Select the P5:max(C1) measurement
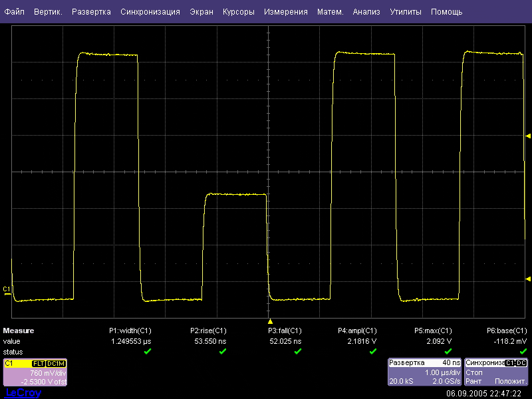Screen dimensions: 532x399 click(433, 331)
